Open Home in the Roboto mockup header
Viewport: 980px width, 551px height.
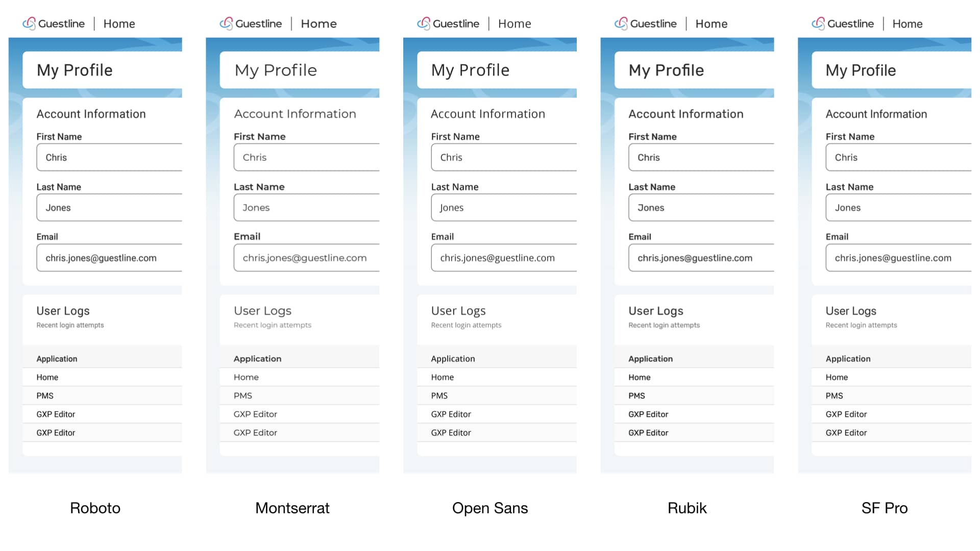tap(119, 23)
